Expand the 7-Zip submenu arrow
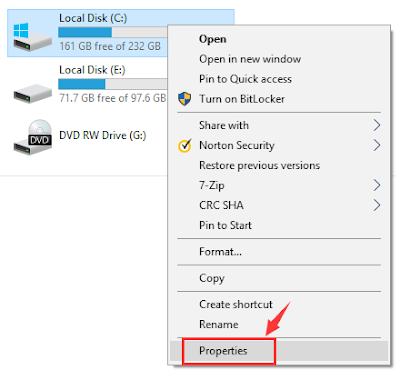 click(377, 185)
